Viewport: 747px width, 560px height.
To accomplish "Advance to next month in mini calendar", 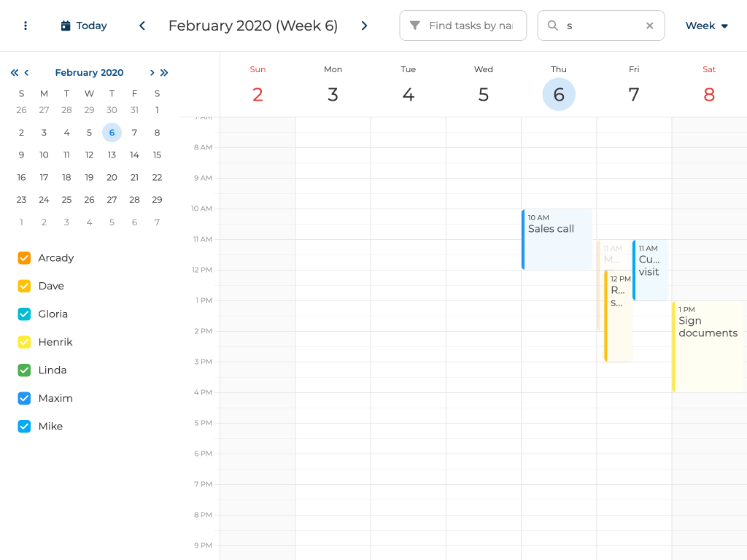I will (152, 72).
